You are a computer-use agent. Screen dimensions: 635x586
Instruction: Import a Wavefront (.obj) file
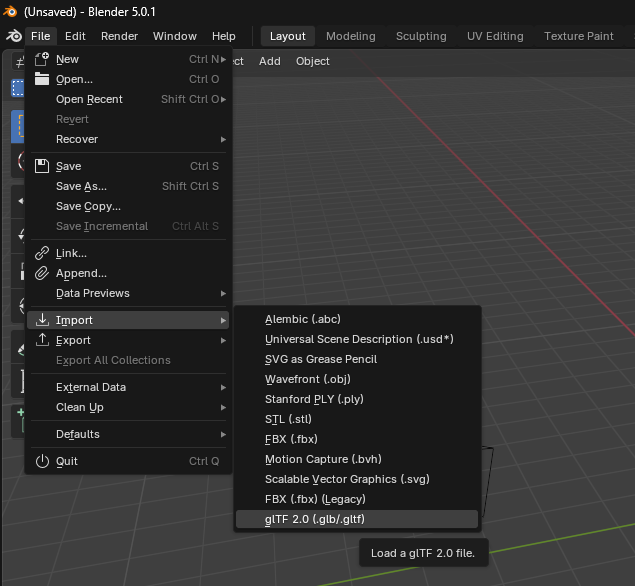(x=357, y=379)
